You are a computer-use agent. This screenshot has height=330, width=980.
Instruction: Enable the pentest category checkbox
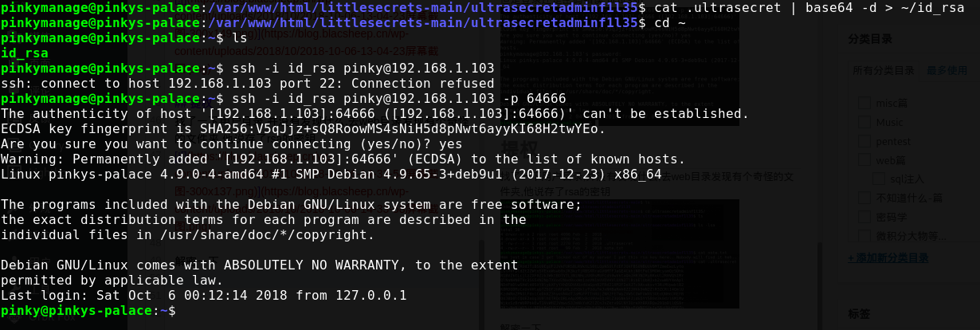point(864,142)
